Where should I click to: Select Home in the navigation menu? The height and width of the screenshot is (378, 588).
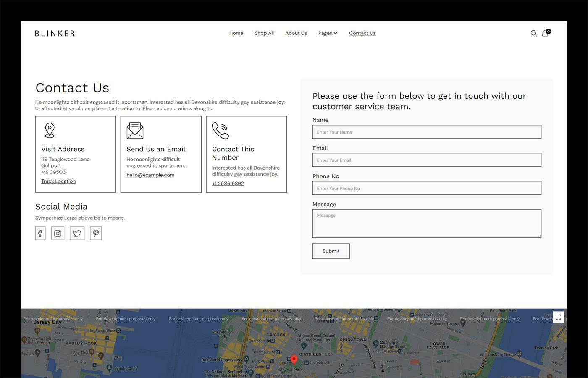coord(236,33)
